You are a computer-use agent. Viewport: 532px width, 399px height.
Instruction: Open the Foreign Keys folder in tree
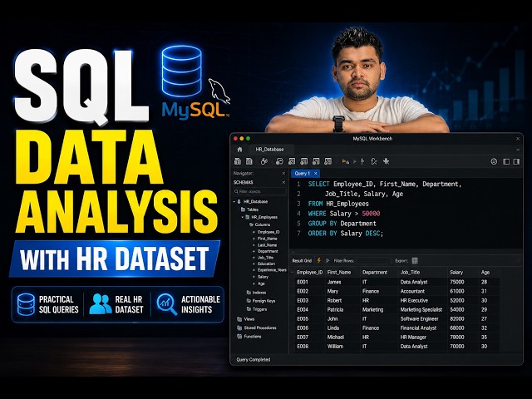pyautogui.click(x=260, y=301)
